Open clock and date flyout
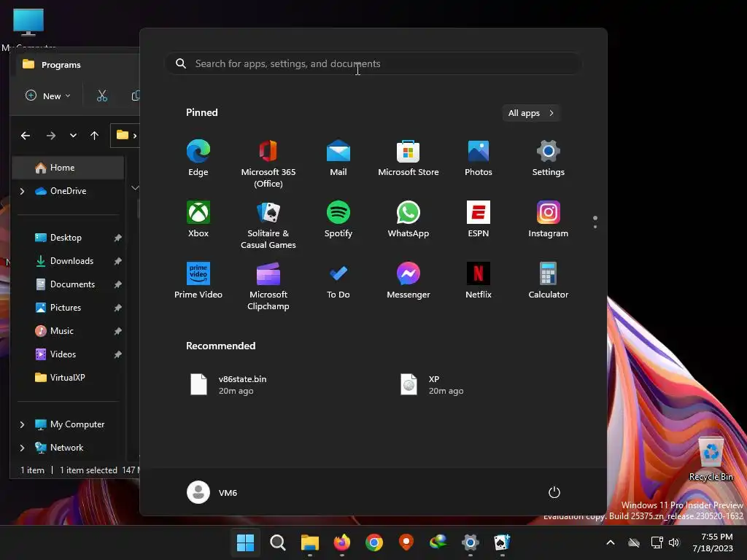747x560 pixels. click(713, 542)
